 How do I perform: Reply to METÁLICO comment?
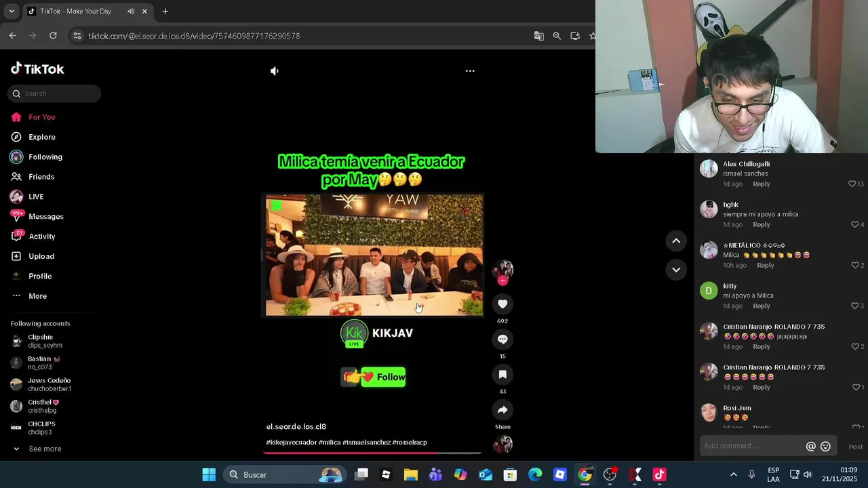766,265
